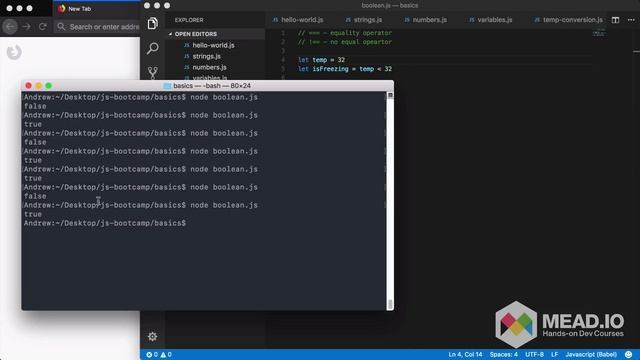Switch to the temp-conversion.js editor tab
The image size is (640, 360).
tap(569, 20)
